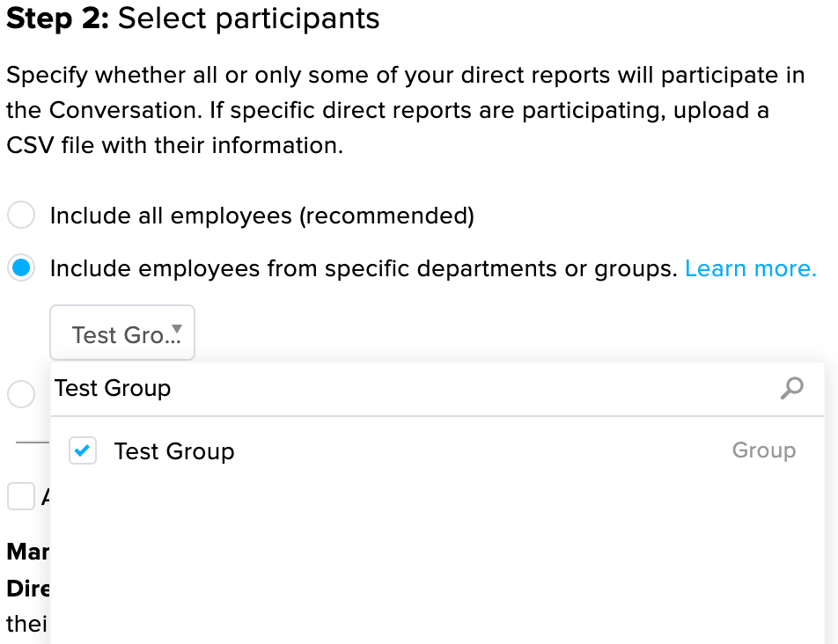This screenshot has height=644, width=838.
Task: Open the Test Gro… dropdown box
Action: 122,333
